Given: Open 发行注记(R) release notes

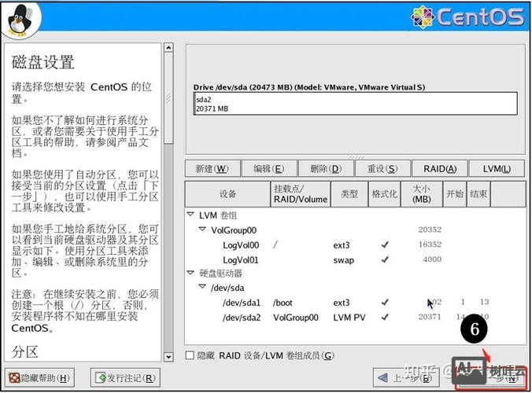Looking at the screenshot, I should [125, 378].
